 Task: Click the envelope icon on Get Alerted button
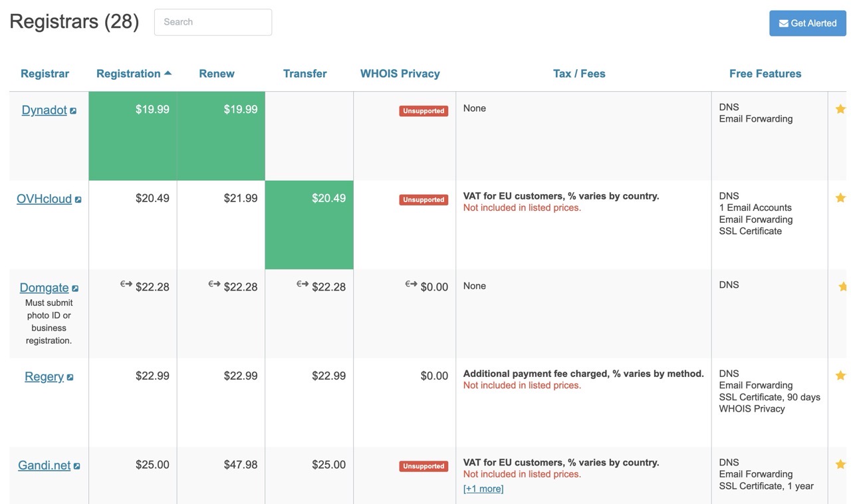pos(784,23)
